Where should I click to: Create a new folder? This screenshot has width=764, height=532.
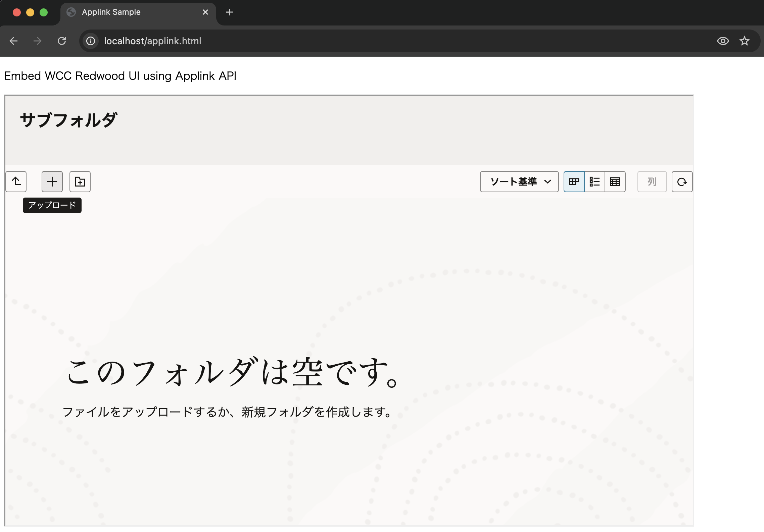coord(80,181)
